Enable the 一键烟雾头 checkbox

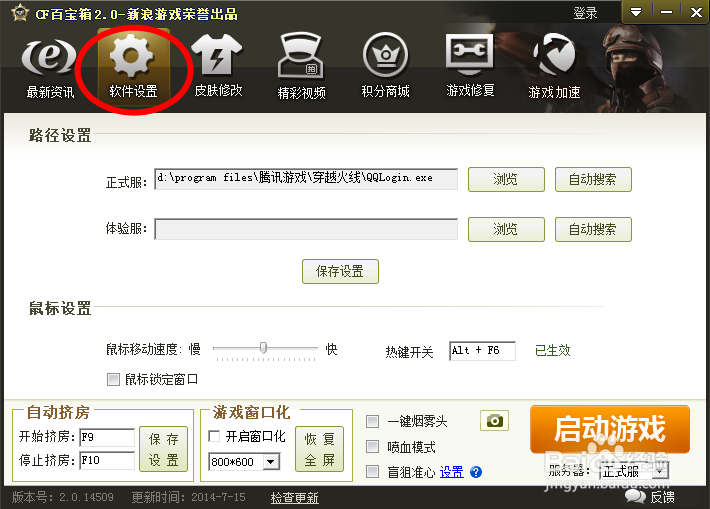coord(372,422)
